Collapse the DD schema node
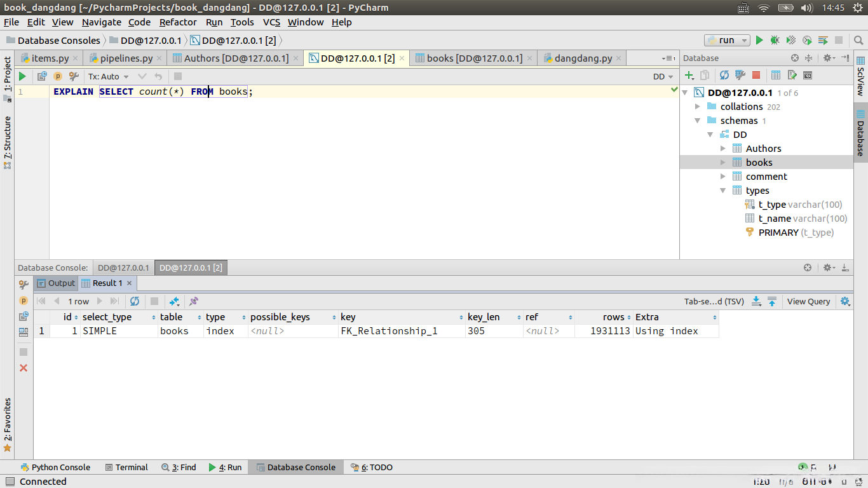This screenshot has height=488, width=868. click(x=710, y=135)
